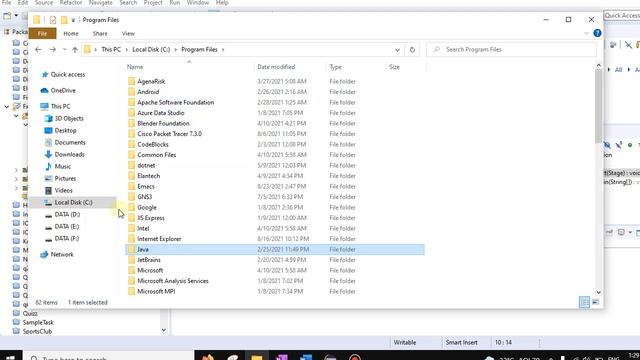
Task: Open Explorer help icon
Action: [597, 33]
